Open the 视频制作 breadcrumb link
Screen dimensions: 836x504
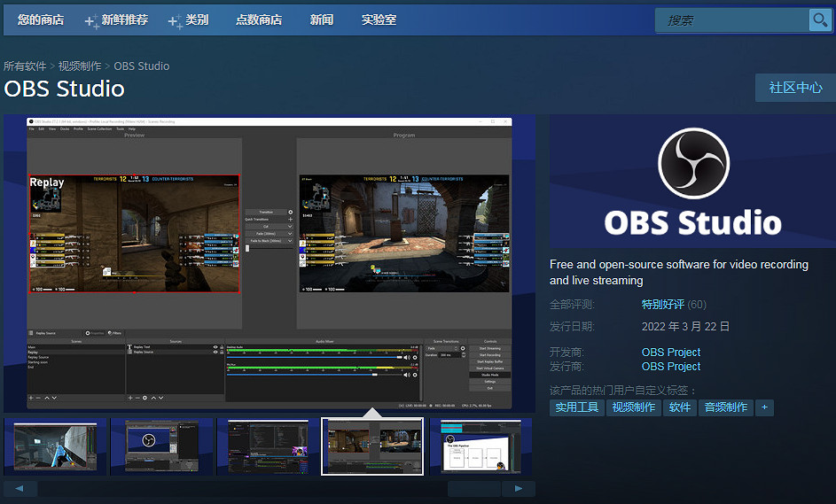click(80, 66)
